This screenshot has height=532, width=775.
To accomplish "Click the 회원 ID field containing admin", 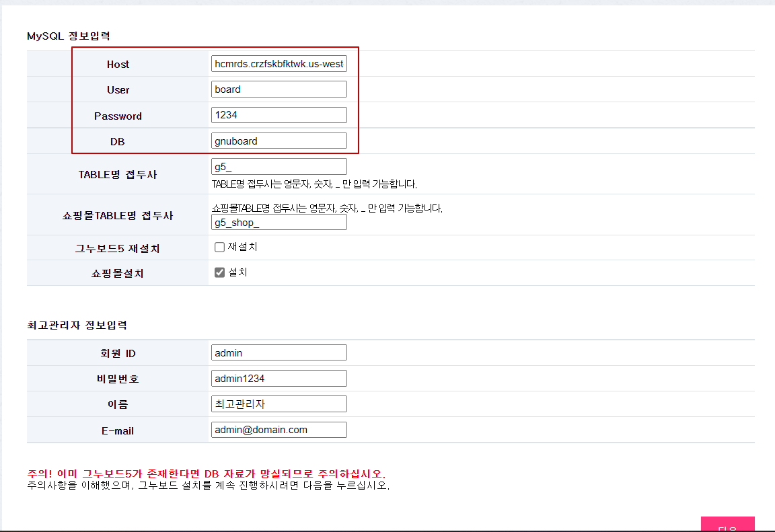I will [279, 352].
